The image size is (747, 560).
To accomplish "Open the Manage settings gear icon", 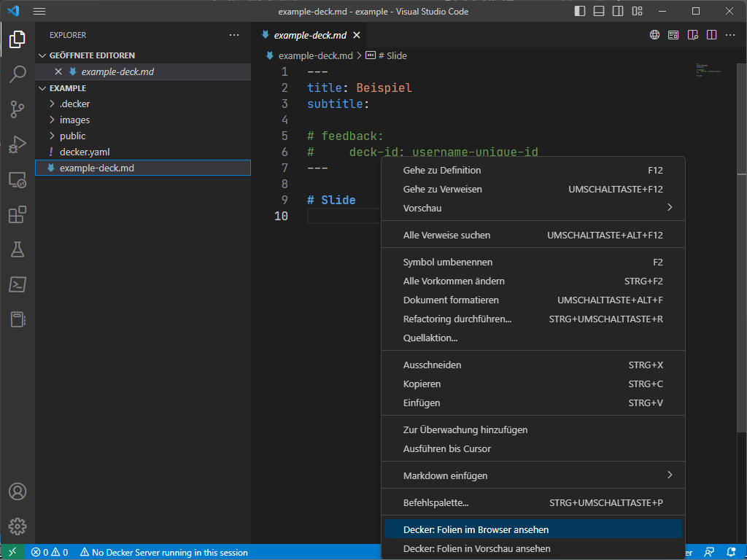I will 17,526.
